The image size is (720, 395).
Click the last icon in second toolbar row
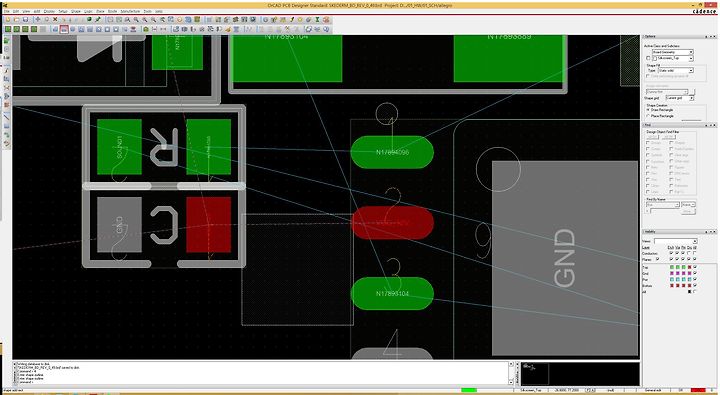click(x=326, y=29)
